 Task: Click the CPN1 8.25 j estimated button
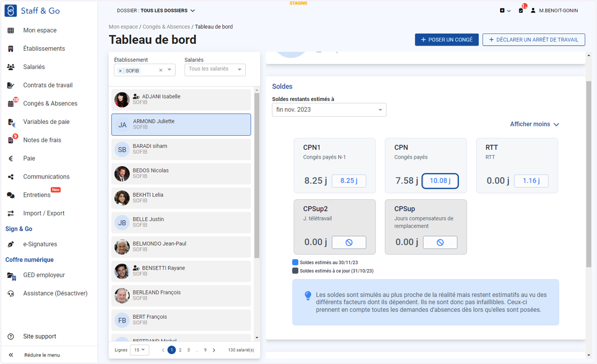(x=349, y=181)
